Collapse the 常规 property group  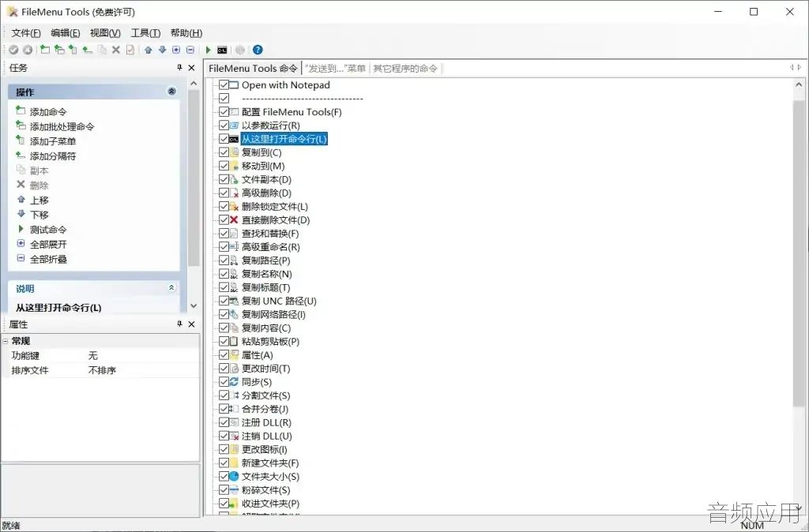(6, 341)
